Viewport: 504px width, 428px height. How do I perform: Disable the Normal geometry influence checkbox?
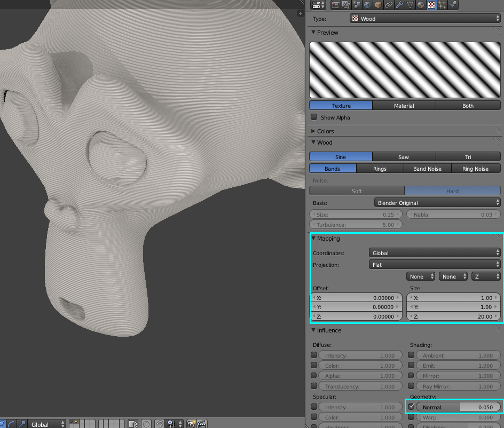[411, 407]
